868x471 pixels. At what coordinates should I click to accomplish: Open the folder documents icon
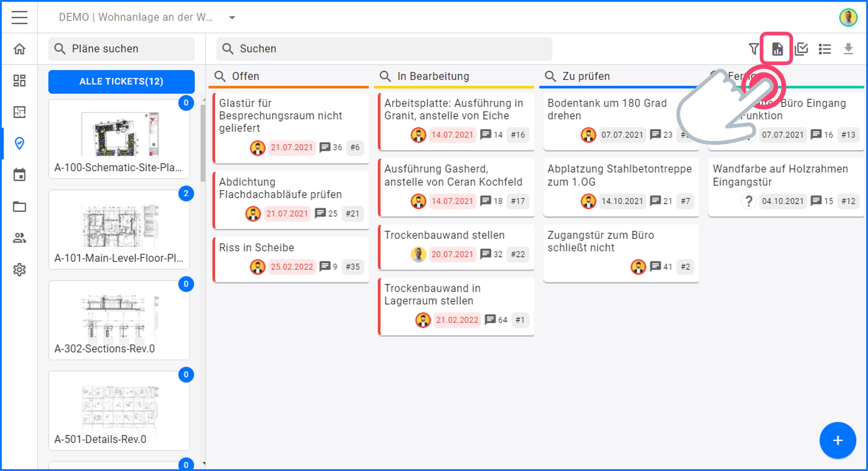[x=19, y=206]
